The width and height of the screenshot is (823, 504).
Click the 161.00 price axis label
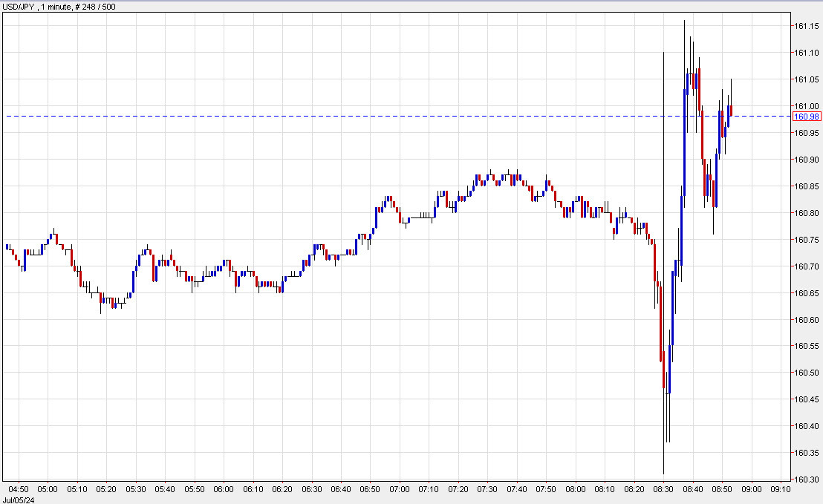[806, 106]
